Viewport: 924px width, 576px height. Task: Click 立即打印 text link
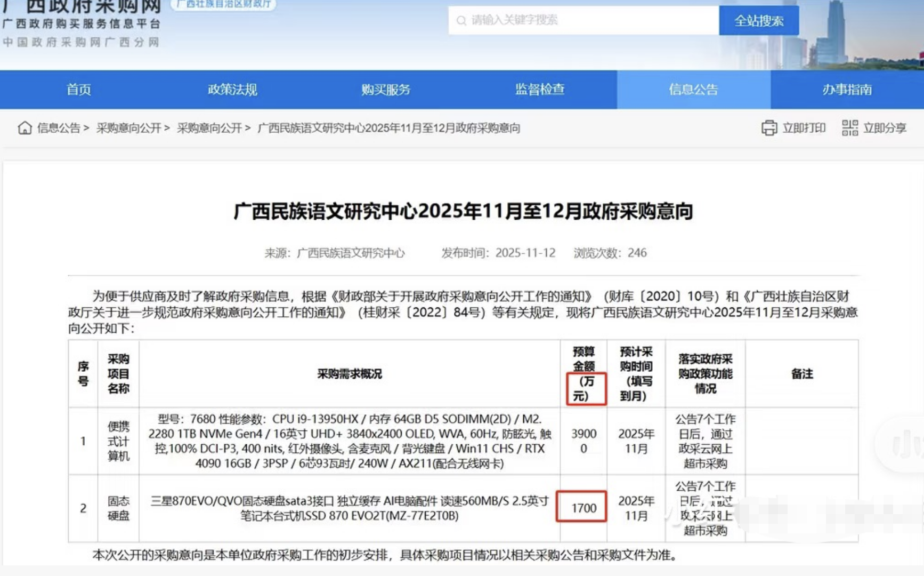(804, 128)
